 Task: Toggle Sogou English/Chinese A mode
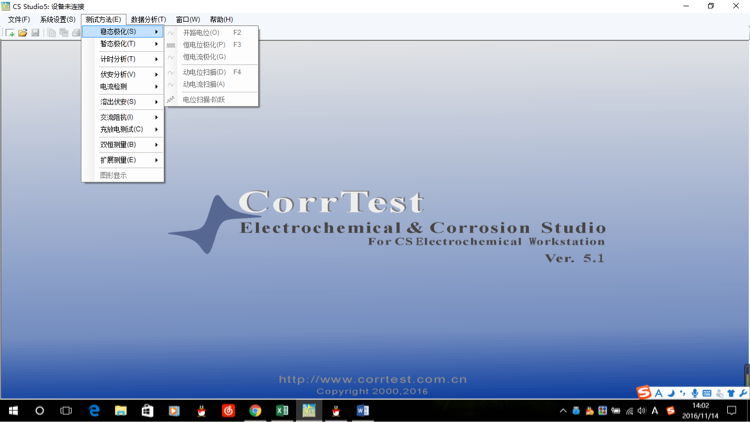point(659,393)
